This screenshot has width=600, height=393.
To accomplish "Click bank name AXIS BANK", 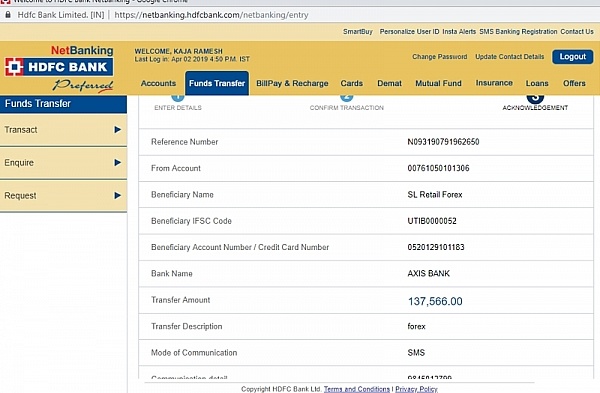I will click(429, 274).
